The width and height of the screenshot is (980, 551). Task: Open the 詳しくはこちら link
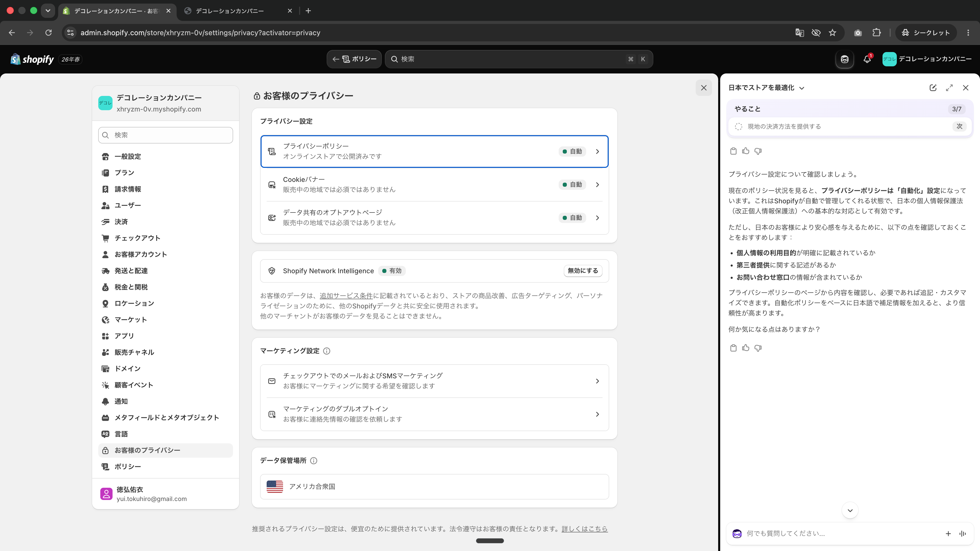[x=584, y=529]
